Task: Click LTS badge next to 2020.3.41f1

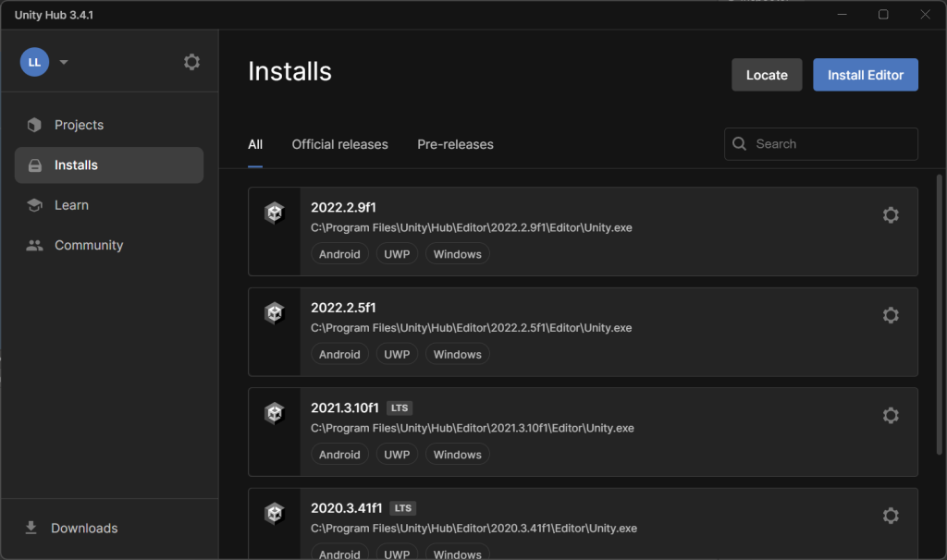Action: (x=403, y=508)
